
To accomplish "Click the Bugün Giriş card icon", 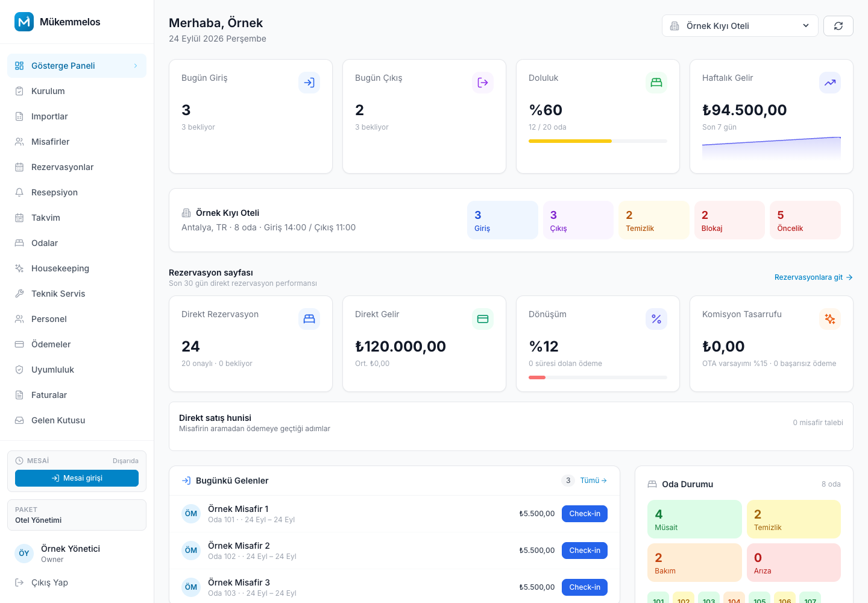I will click(x=309, y=83).
